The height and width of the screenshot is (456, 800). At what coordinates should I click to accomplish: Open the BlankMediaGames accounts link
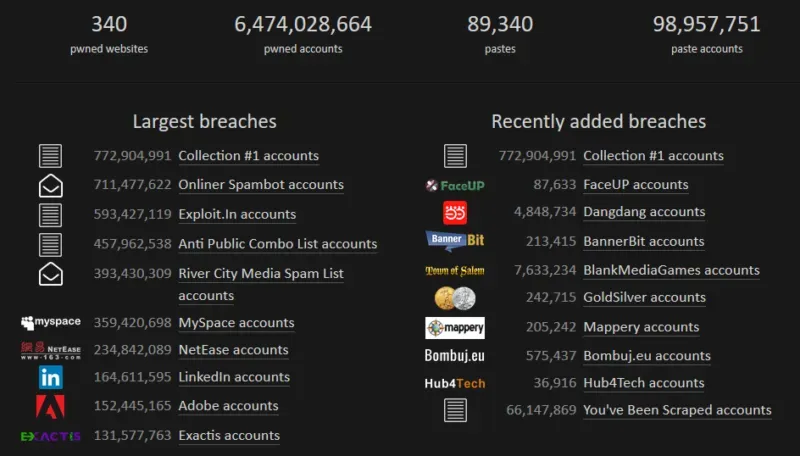tap(671, 270)
